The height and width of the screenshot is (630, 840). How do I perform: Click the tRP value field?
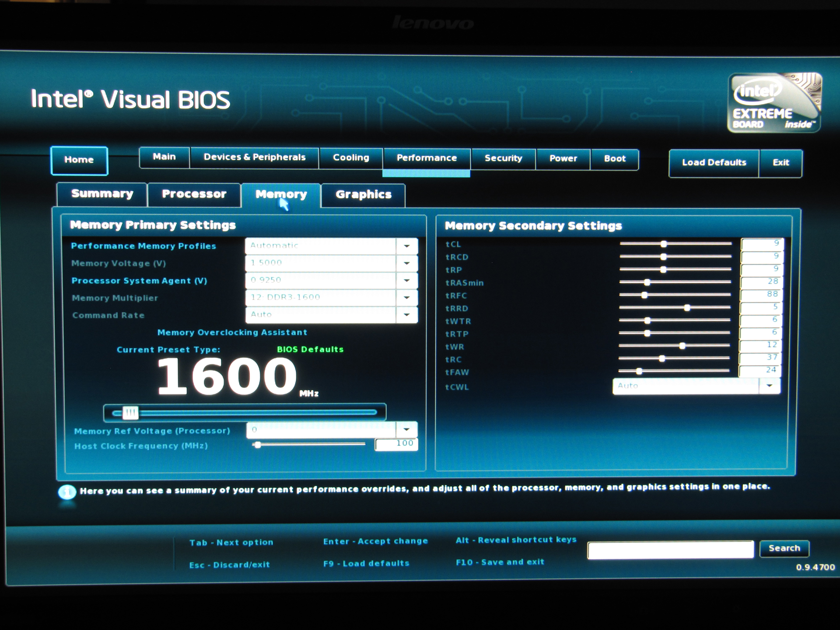(762, 269)
